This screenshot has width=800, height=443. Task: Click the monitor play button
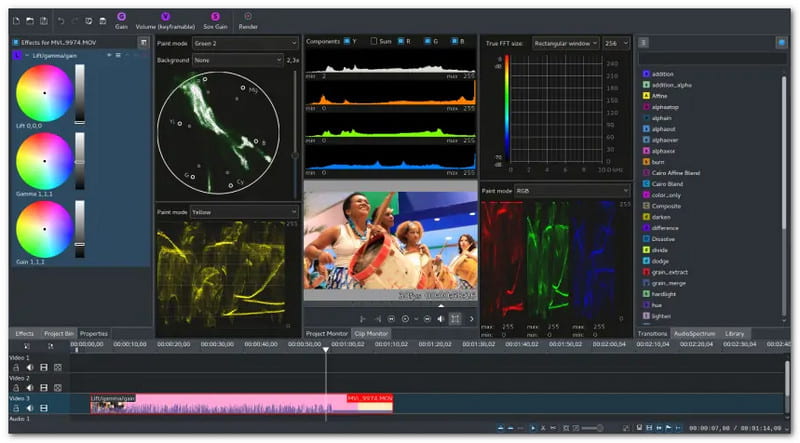pos(405,319)
